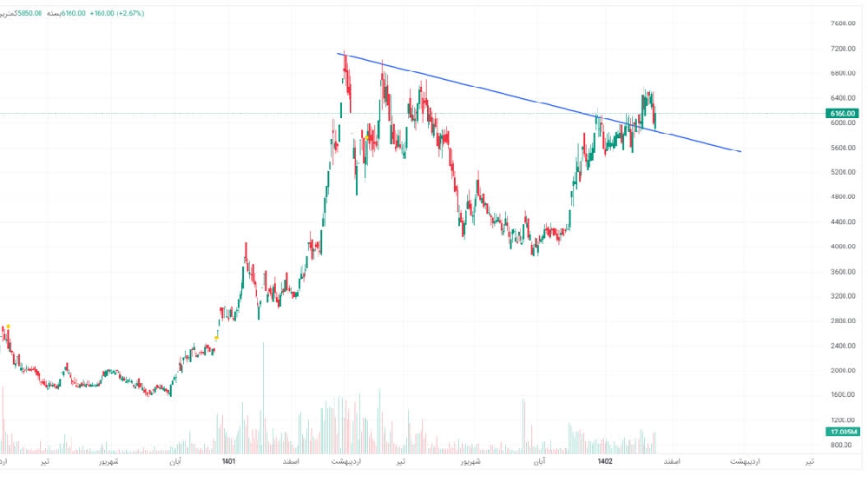Click the 7200.00 price axis label
868x489 pixels.
[x=843, y=49]
